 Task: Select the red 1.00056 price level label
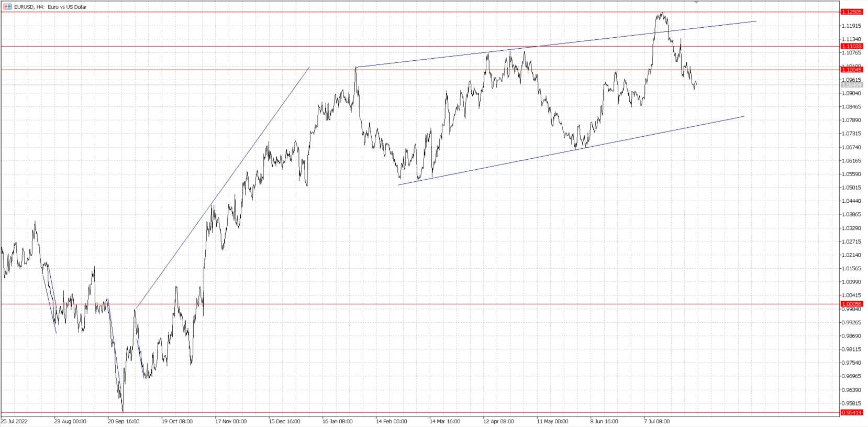pos(851,304)
